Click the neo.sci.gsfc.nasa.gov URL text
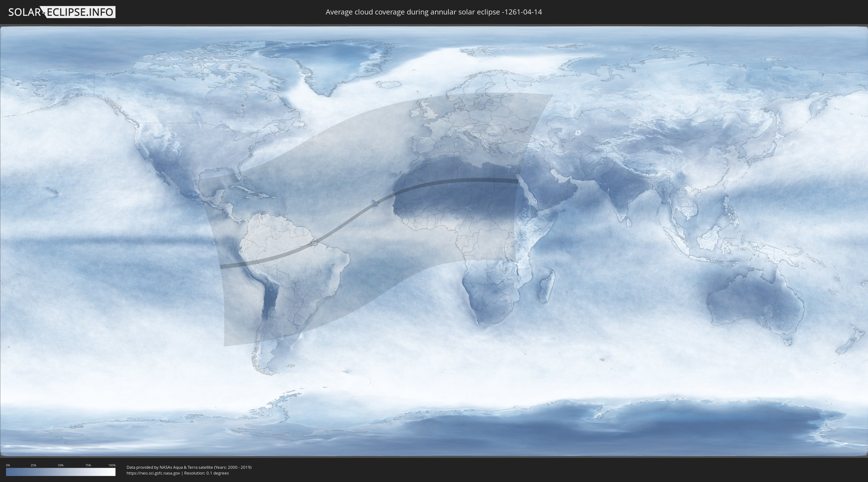This screenshot has width=868, height=482. coord(153,473)
